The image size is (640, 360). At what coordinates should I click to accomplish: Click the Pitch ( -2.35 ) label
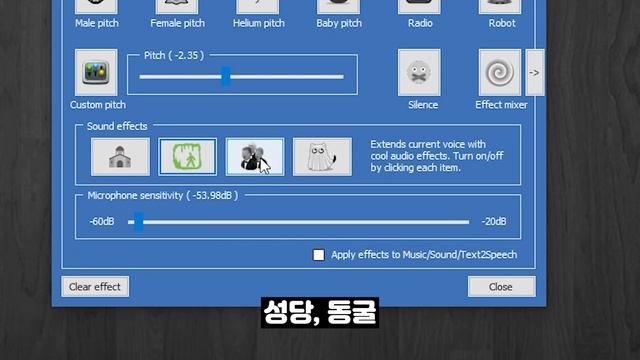174,56
